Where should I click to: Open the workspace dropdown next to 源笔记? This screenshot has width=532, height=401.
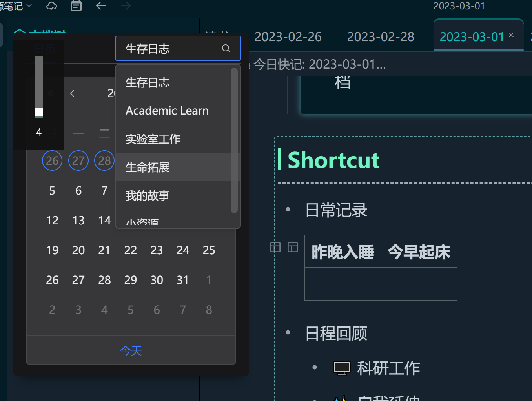(29, 6)
